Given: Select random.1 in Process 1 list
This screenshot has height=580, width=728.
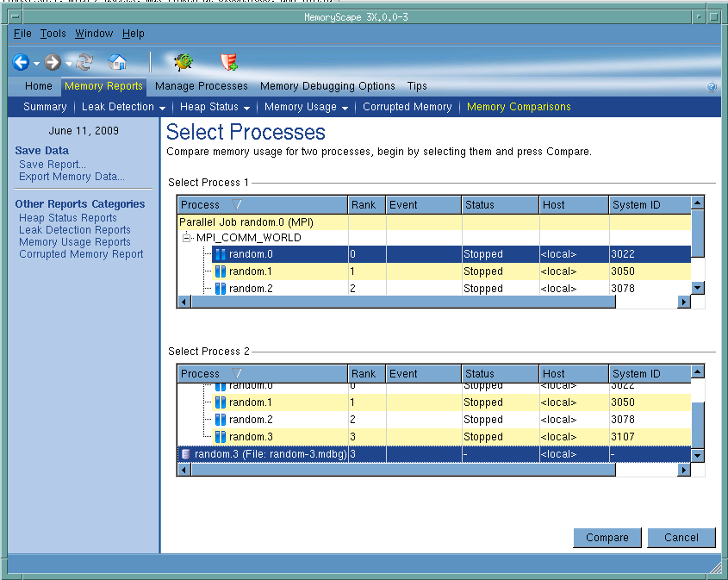Looking at the screenshot, I should 250,271.
